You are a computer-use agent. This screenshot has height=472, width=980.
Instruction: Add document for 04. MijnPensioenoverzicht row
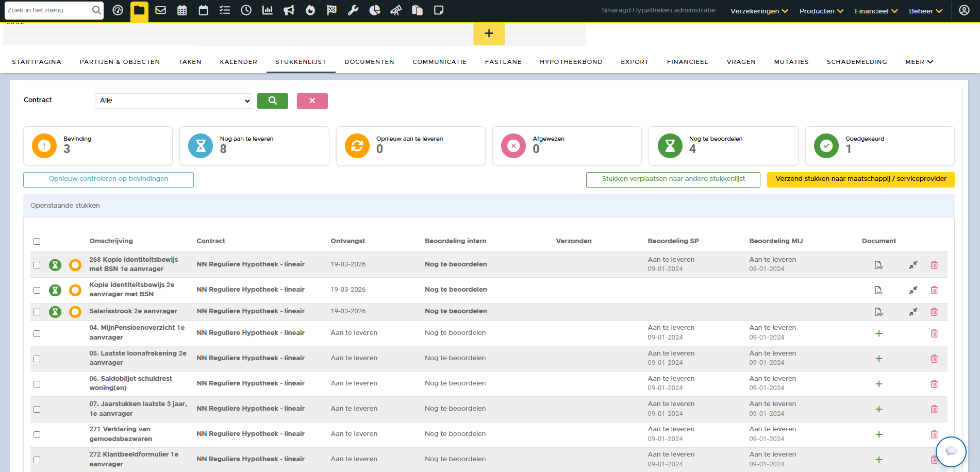coord(878,333)
